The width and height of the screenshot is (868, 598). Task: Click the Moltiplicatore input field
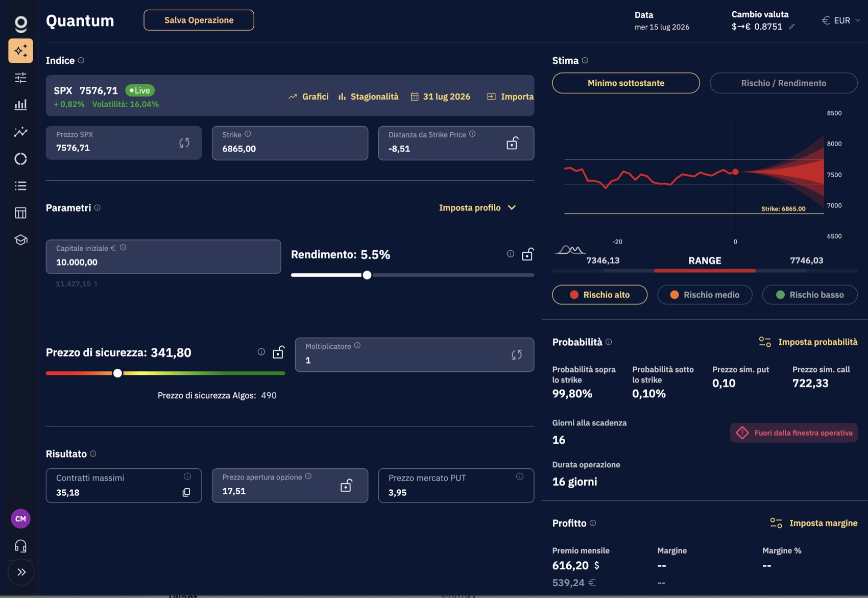pyautogui.click(x=415, y=354)
